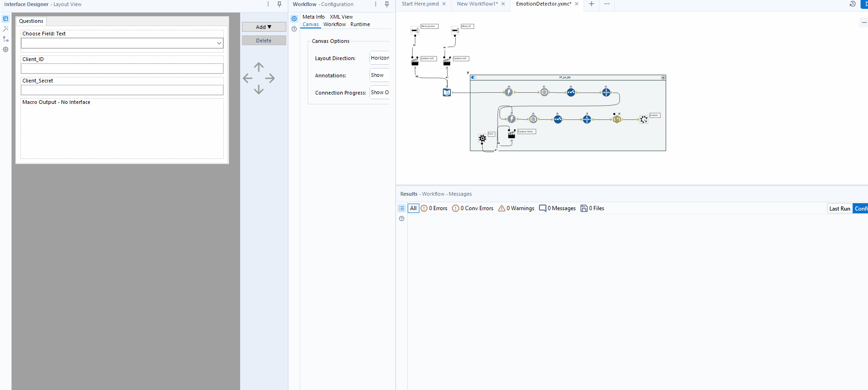
Task: Open Test View wand icon in Interface Designer
Action: pos(6,29)
